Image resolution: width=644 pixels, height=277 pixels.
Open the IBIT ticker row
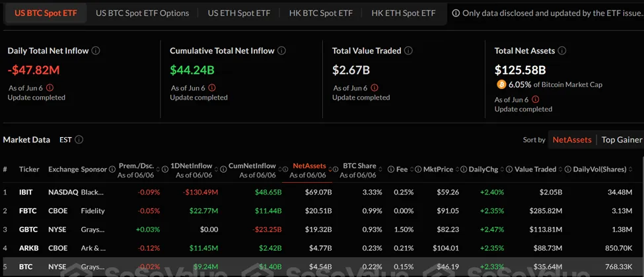point(27,192)
